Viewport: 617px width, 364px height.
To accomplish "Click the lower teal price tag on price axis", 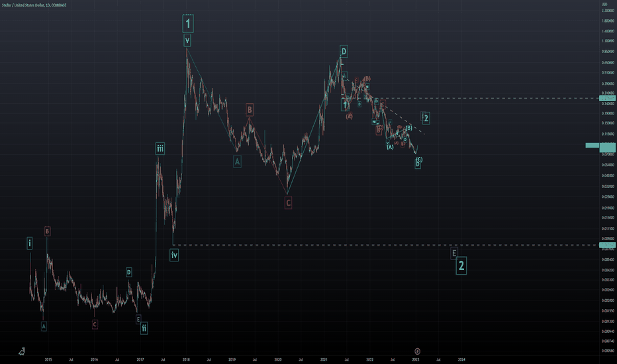I will pyautogui.click(x=607, y=245).
